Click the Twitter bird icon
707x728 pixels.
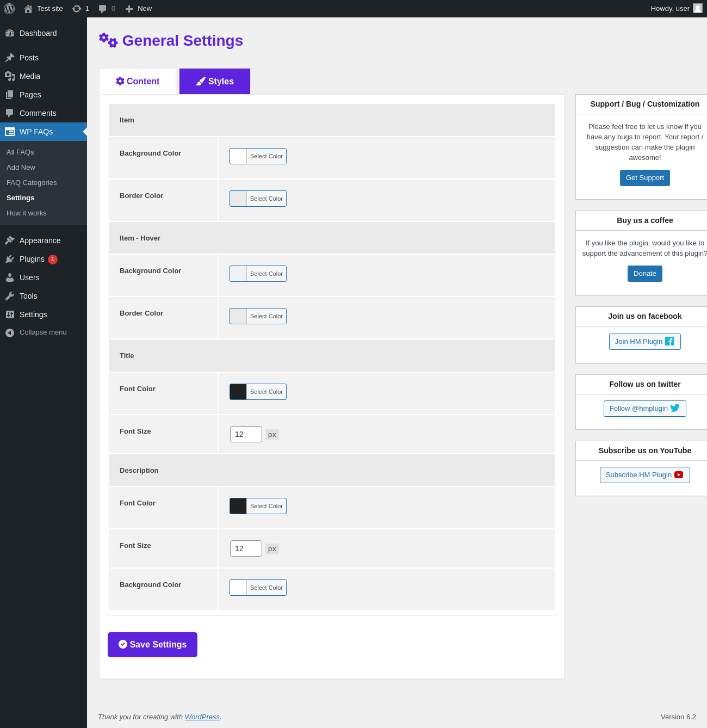[x=675, y=408]
